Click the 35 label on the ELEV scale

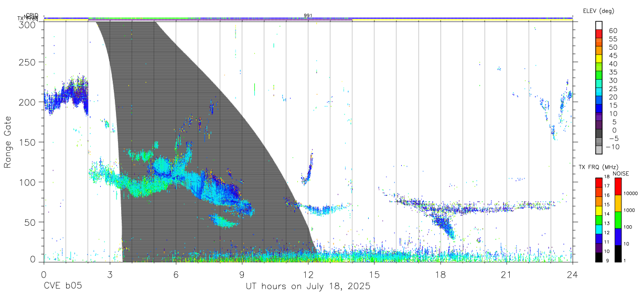pos(613,72)
